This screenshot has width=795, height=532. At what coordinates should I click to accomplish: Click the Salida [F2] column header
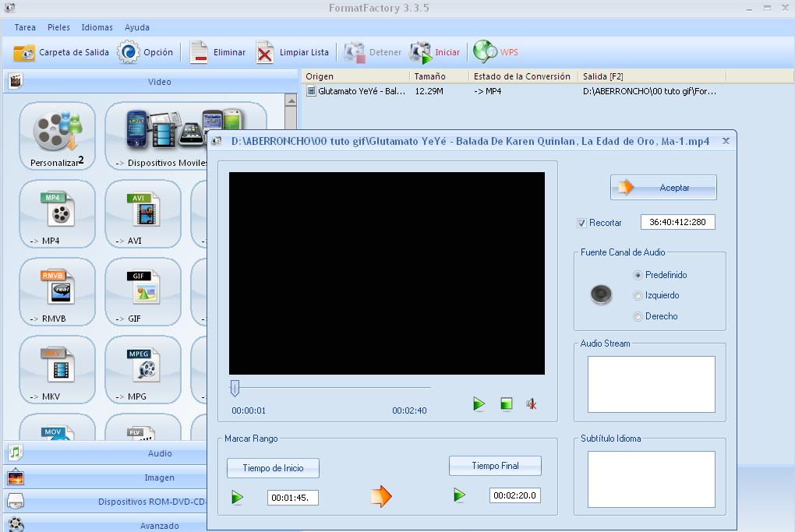pyautogui.click(x=652, y=76)
